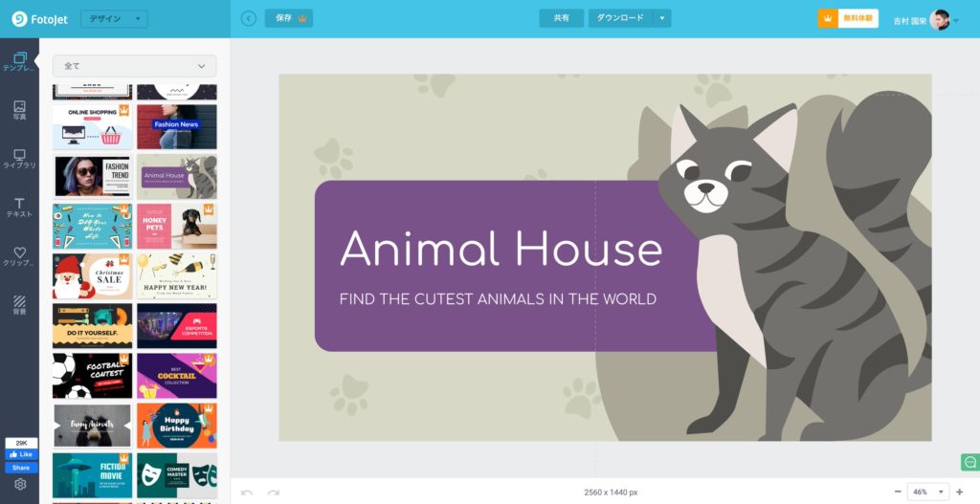
Task: Expand the デザイン dropdown
Action: (114, 19)
